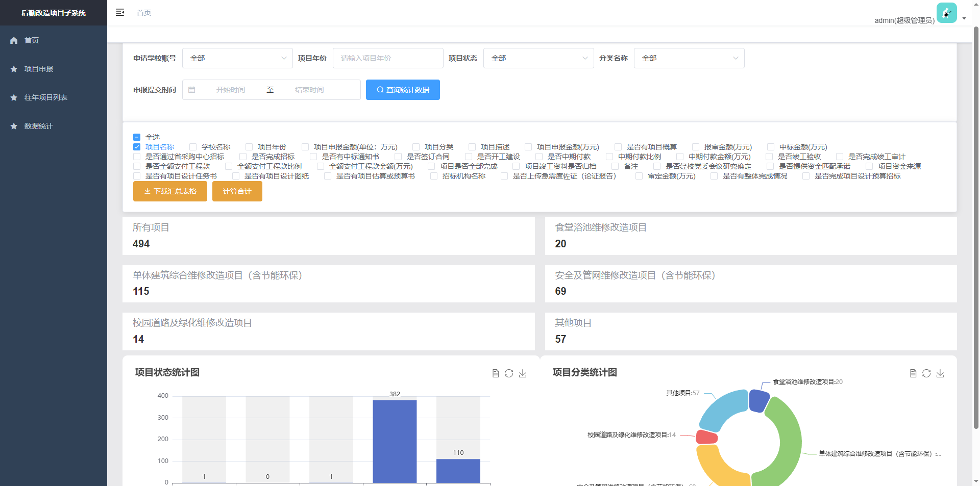Image resolution: width=980 pixels, height=486 pixels.
Task: Expand the 申请学校账号 dropdown
Action: pyautogui.click(x=237, y=58)
